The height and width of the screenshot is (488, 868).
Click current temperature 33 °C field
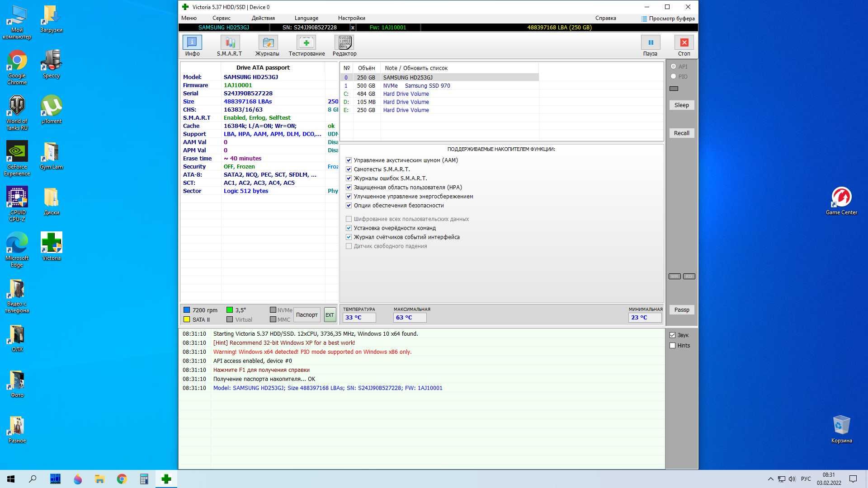coord(359,318)
